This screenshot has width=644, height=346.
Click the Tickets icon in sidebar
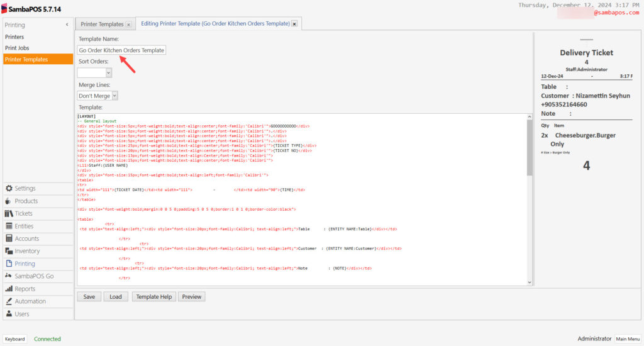[9, 213]
